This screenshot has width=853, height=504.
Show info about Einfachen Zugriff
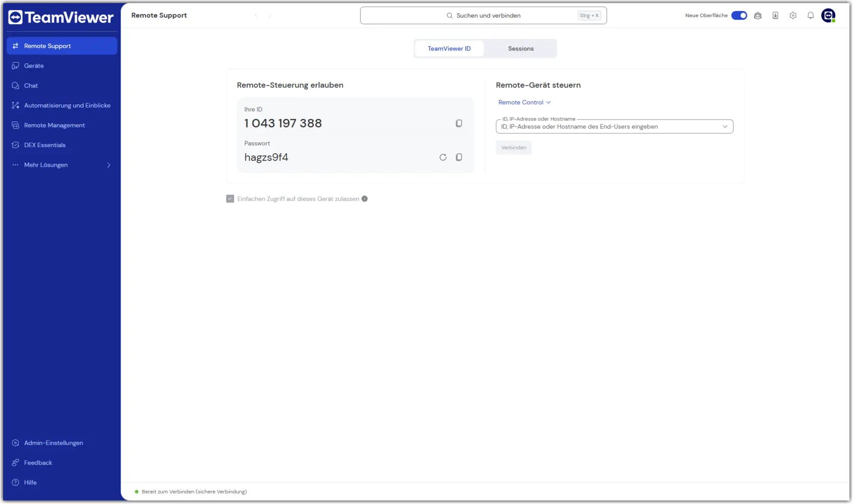(365, 199)
